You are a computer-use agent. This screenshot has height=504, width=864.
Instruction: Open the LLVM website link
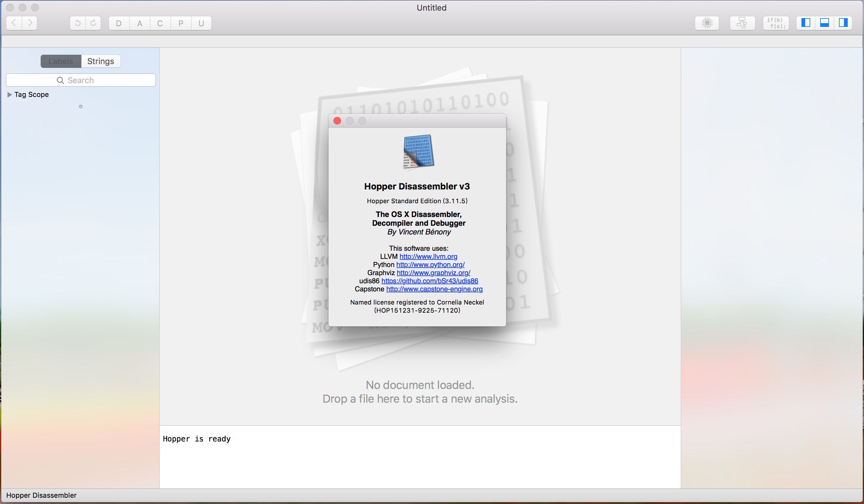click(x=428, y=257)
